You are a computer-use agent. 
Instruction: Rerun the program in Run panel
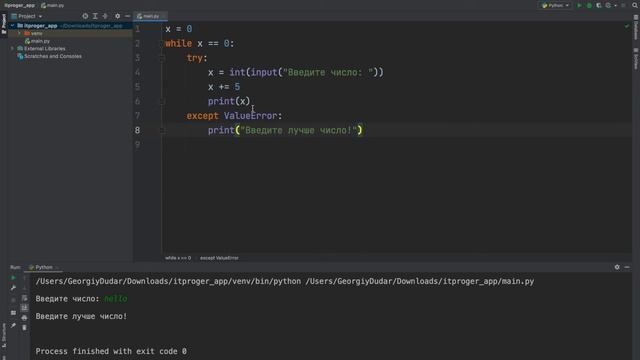coord(13,278)
